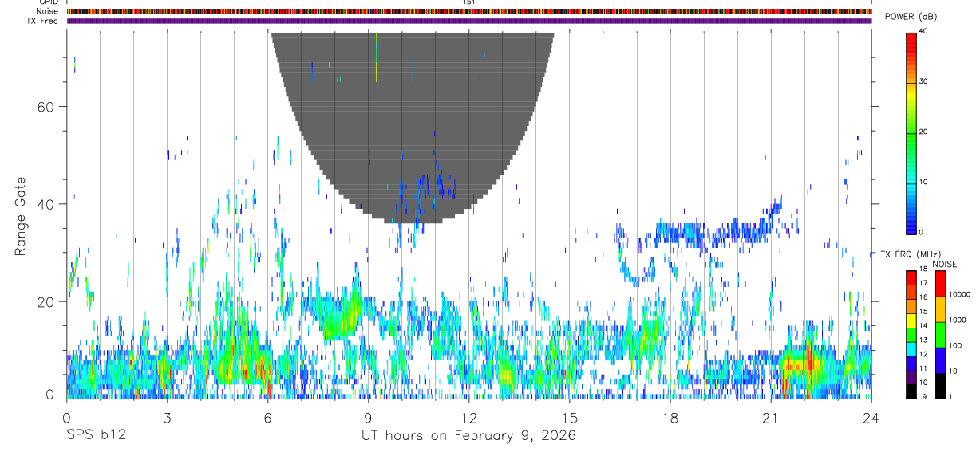Viewport: 980px width, 452px height.
Task: Click the 1 tick on NOISE legend
Action: (950, 396)
